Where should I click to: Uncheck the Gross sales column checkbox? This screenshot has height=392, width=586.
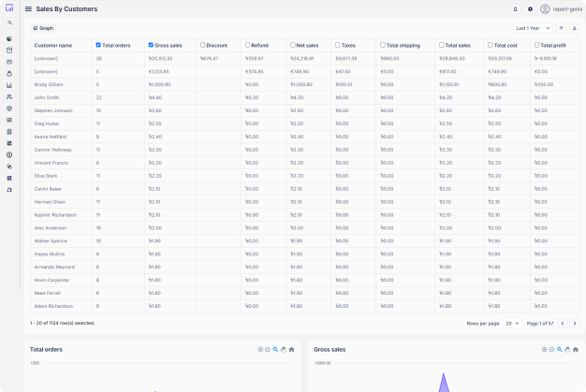151,45
